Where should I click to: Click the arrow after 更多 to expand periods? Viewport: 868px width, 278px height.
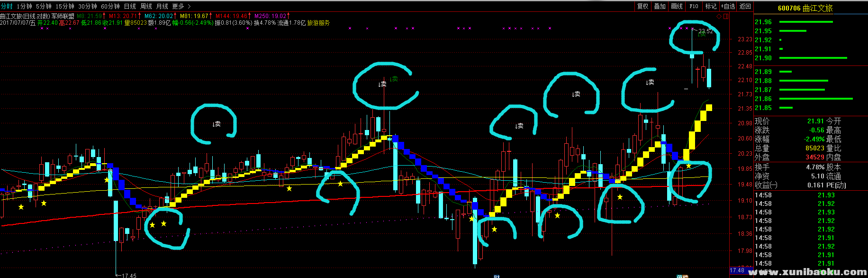pos(189,6)
